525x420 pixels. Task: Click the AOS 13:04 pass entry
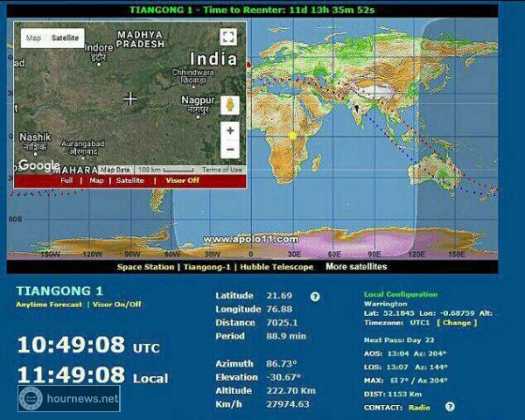tap(405, 353)
